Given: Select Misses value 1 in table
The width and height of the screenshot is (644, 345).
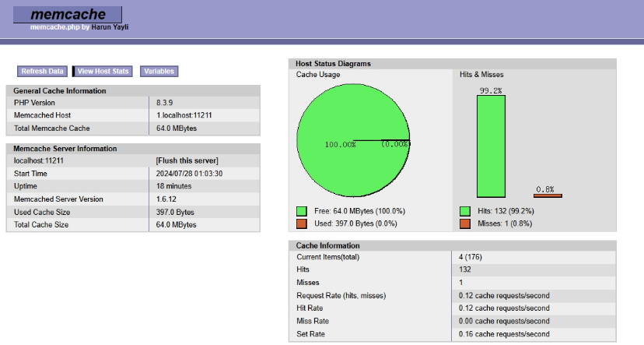Looking at the screenshot, I should coord(460,283).
